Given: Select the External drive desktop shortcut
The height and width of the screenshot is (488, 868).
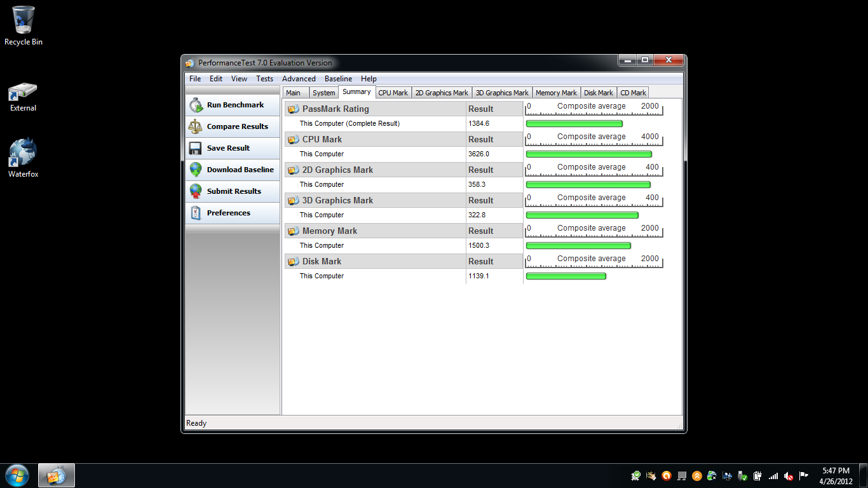Looking at the screenshot, I should pyautogui.click(x=23, y=97).
